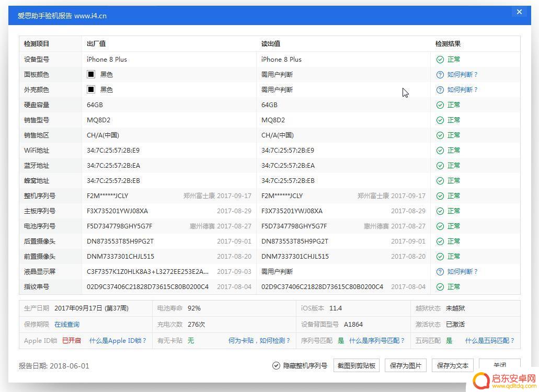Click the production date 2017年09月17日
Image resolution: width=539 pixels, height=392 pixels.
click(91, 308)
